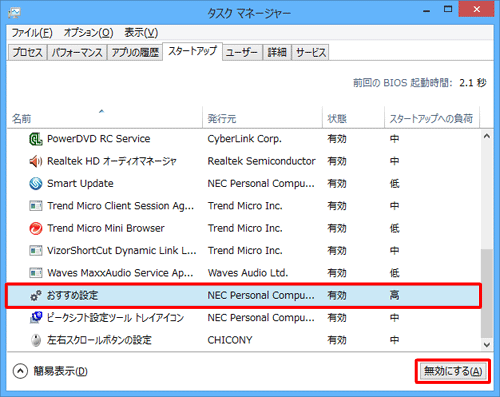
Task: Select Realtek HD オーディオマネージャ entry
Action: 112,161
